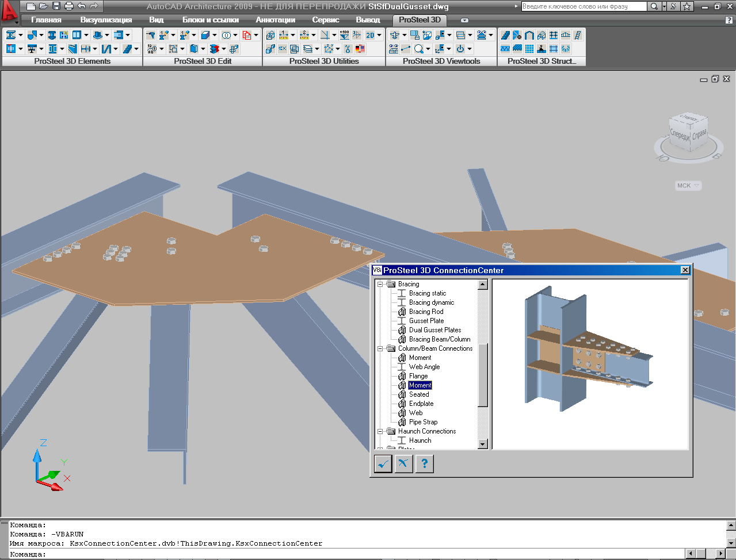Click the New drawing icon in quick access toolbar
Image resolution: width=736 pixels, height=560 pixels.
tap(31, 6)
